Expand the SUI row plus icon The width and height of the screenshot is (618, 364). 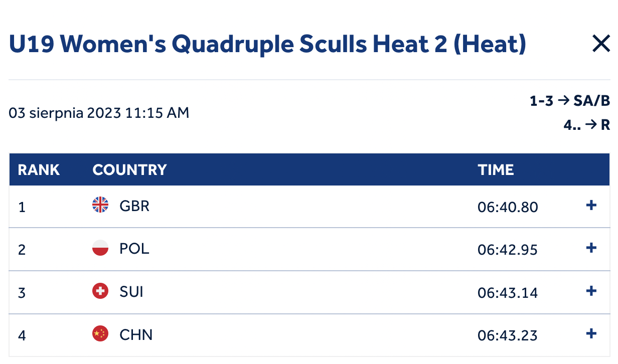point(591,291)
